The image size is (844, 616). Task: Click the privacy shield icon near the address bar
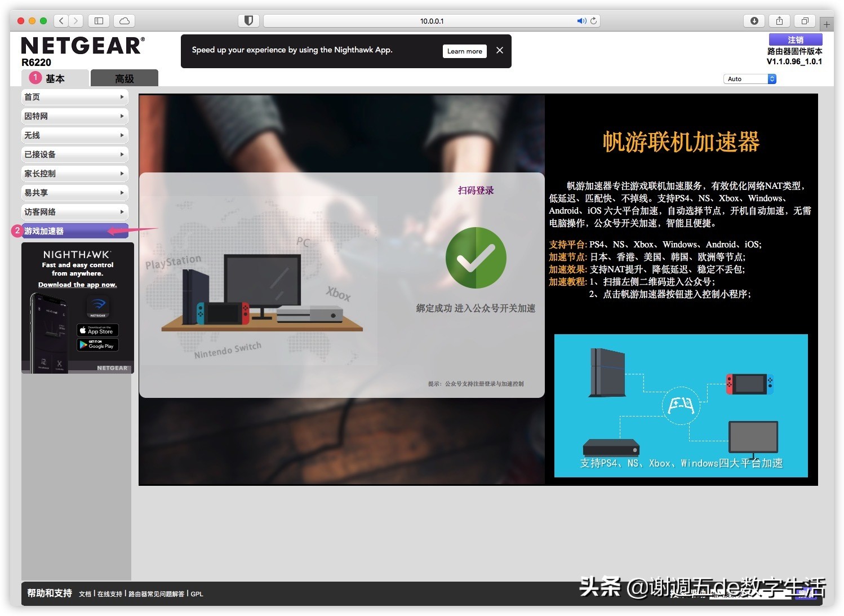[x=248, y=20]
